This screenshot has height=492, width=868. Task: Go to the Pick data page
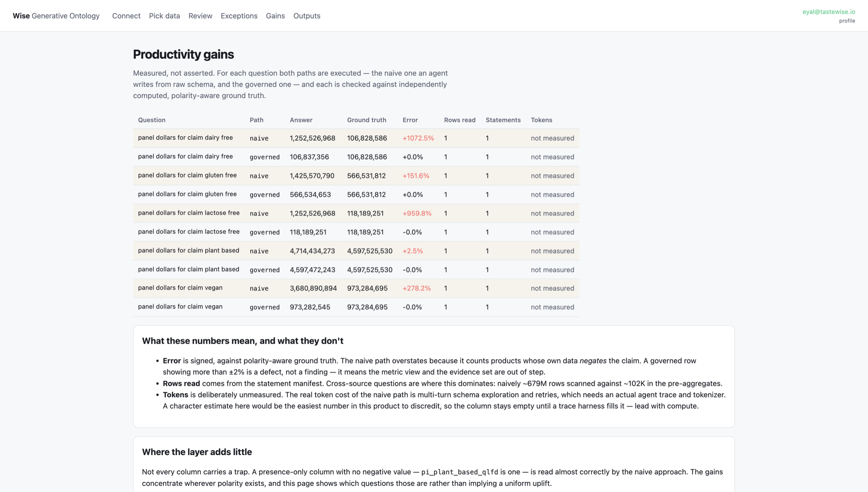point(164,16)
